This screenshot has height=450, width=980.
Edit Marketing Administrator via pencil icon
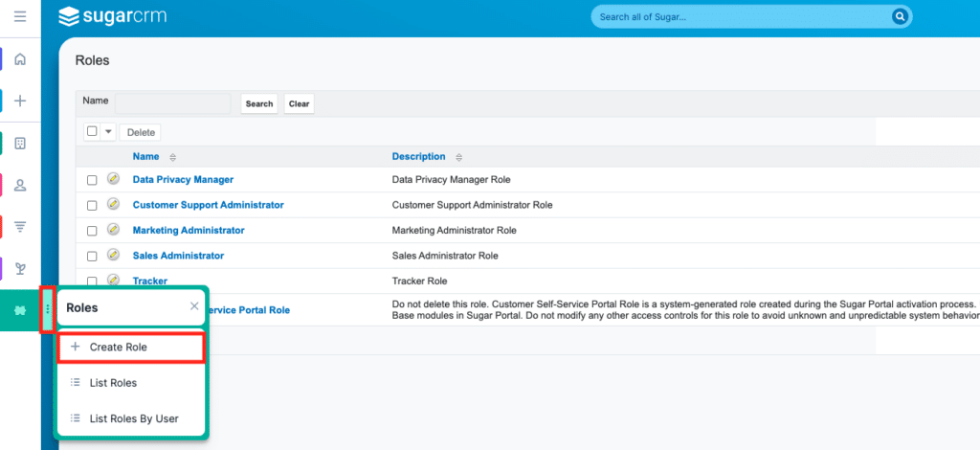pos(113,230)
